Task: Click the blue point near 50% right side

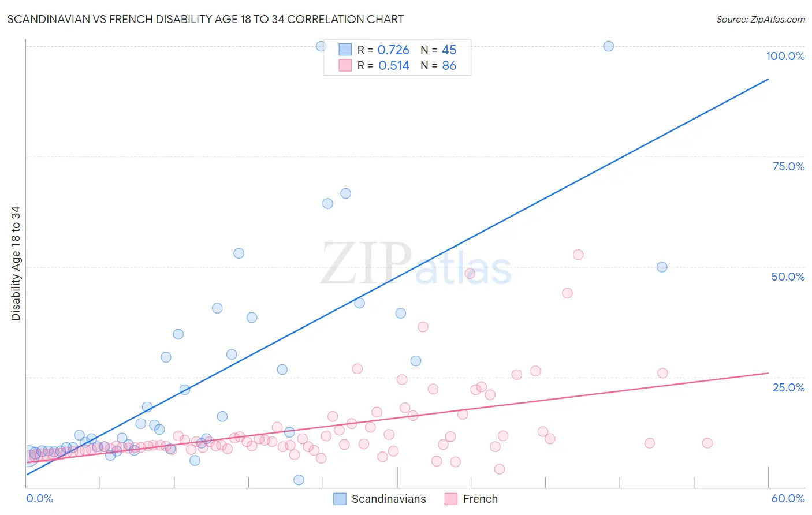Action: (x=662, y=267)
